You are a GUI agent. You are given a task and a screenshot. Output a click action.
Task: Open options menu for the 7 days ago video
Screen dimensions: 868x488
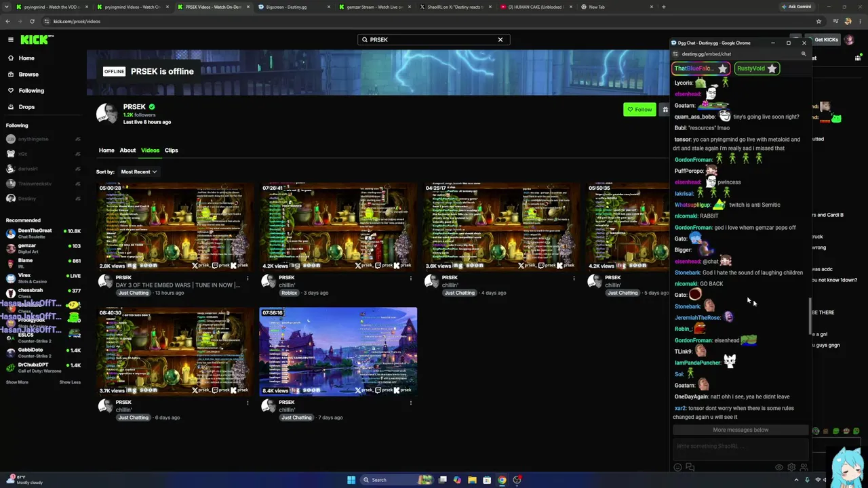tap(410, 403)
